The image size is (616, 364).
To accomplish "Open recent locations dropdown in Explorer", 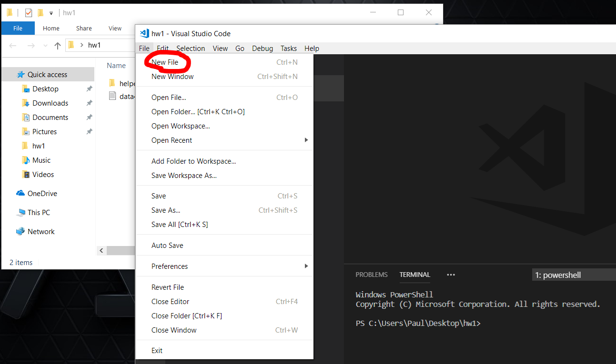I will pos(45,46).
